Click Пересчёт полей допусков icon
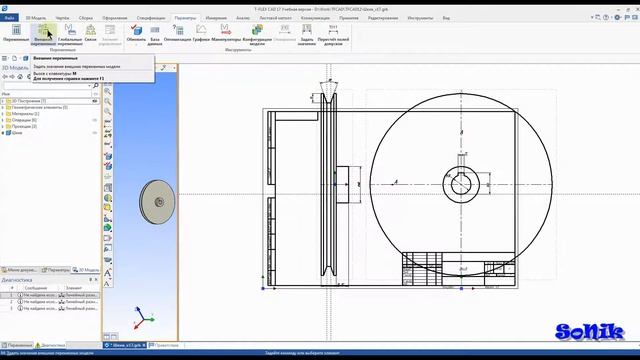640x360 pixels. (333, 34)
